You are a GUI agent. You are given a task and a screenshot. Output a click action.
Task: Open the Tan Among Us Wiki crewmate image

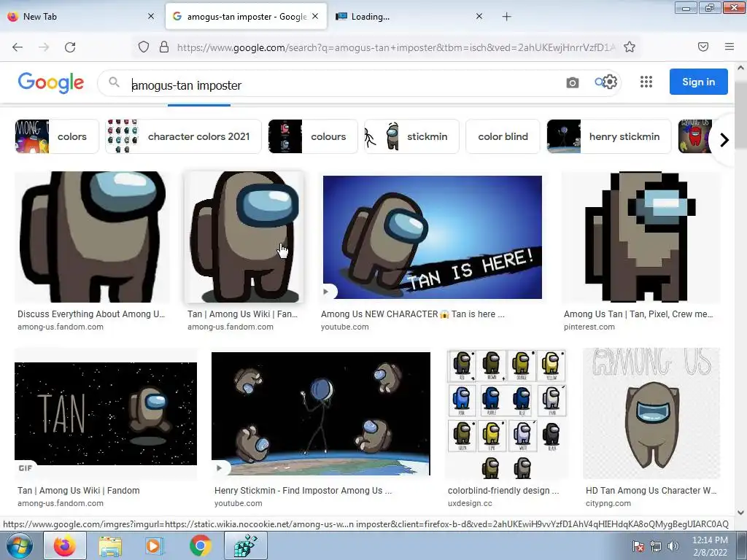244,237
